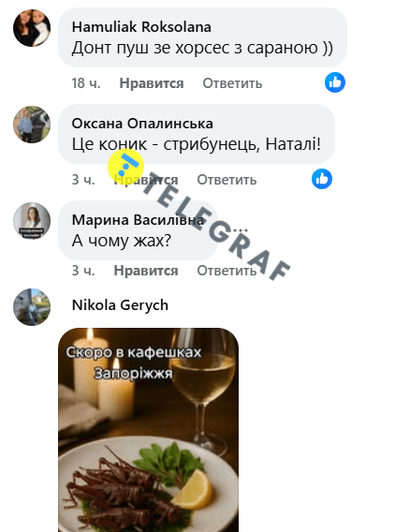Open Марина Василівна's profile avatar
This screenshot has height=532, width=395.
[x=32, y=221]
